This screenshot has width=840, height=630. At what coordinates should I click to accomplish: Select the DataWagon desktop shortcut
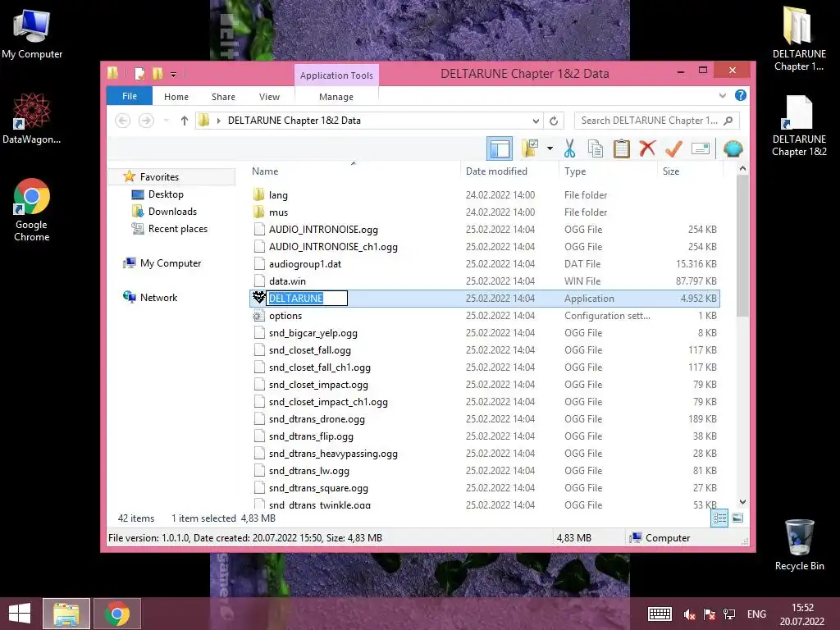(x=32, y=118)
